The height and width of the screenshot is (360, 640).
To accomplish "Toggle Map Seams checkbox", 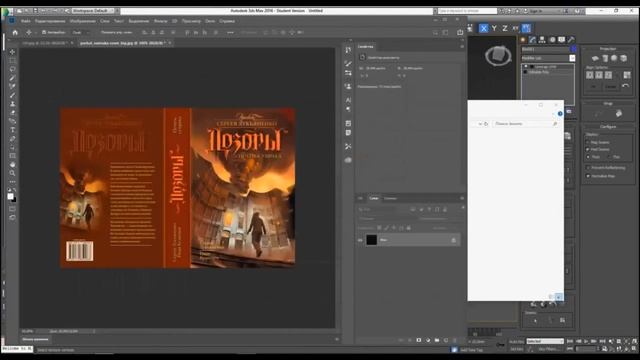I will click(x=588, y=142).
